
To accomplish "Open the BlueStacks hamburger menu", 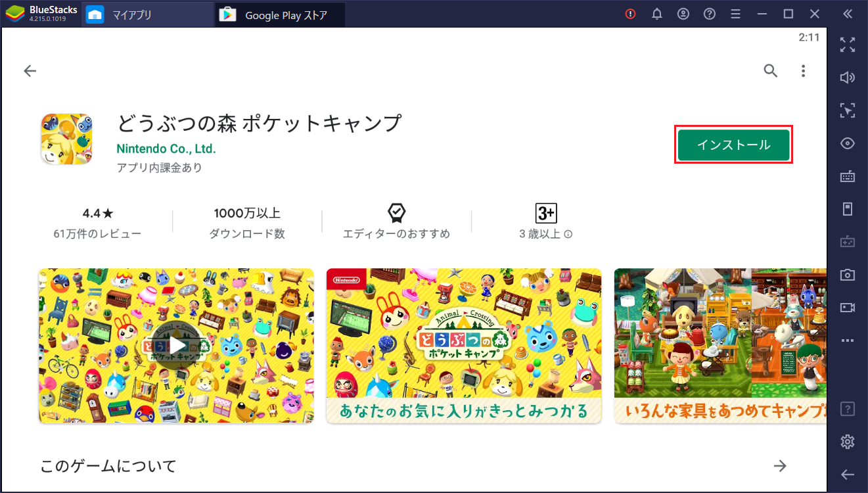I will 736,14.
